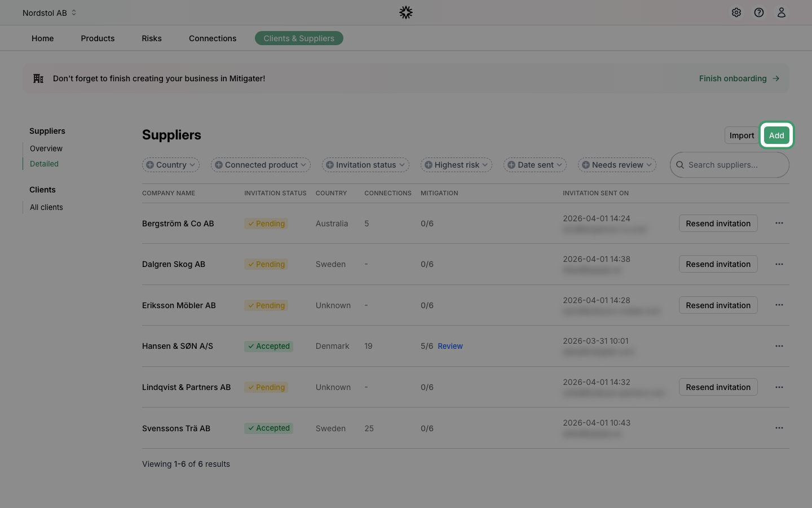This screenshot has height=508, width=812.
Task: Click the Invitation Sent On column header
Action: pos(595,193)
